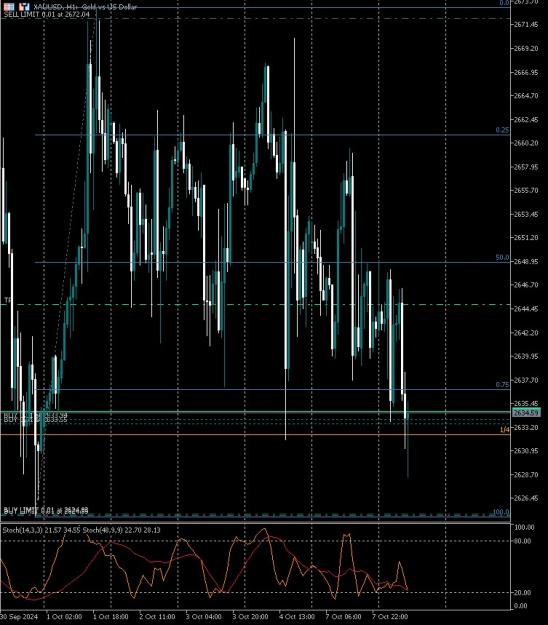The image size is (548, 625).
Task: Click the 4 Oct 13:00 time axis label
Action: (x=297, y=617)
